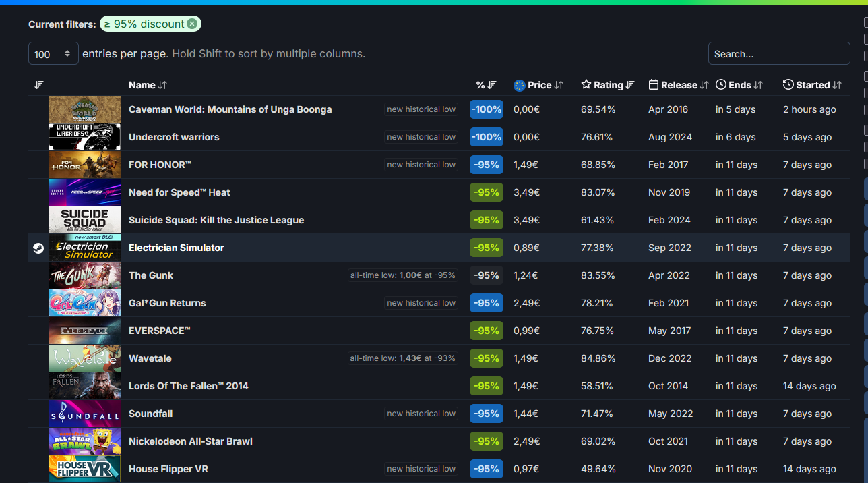
Task: Click Suicide Squad release date Feb 2024
Action: (x=669, y=220)
